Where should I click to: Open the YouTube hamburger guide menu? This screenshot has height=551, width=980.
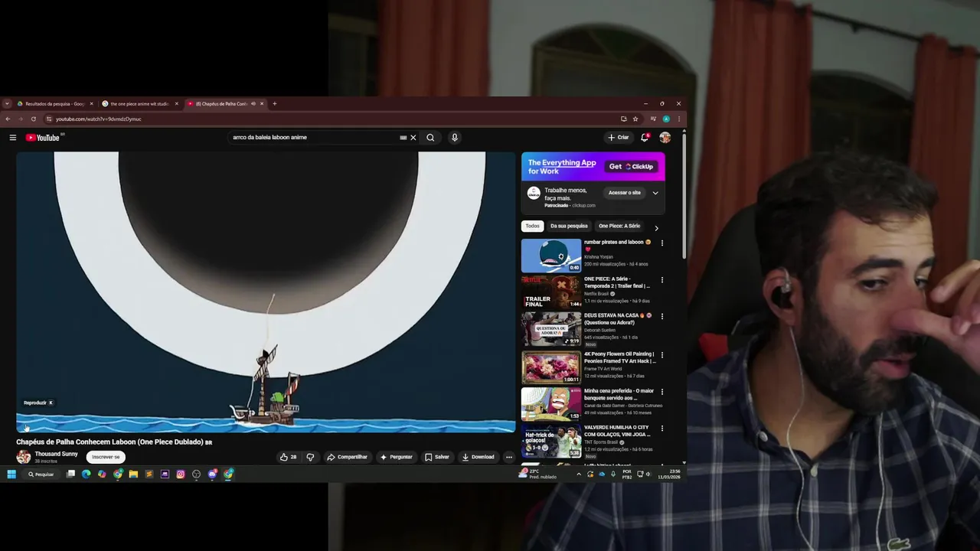click(x=12, y=138)
